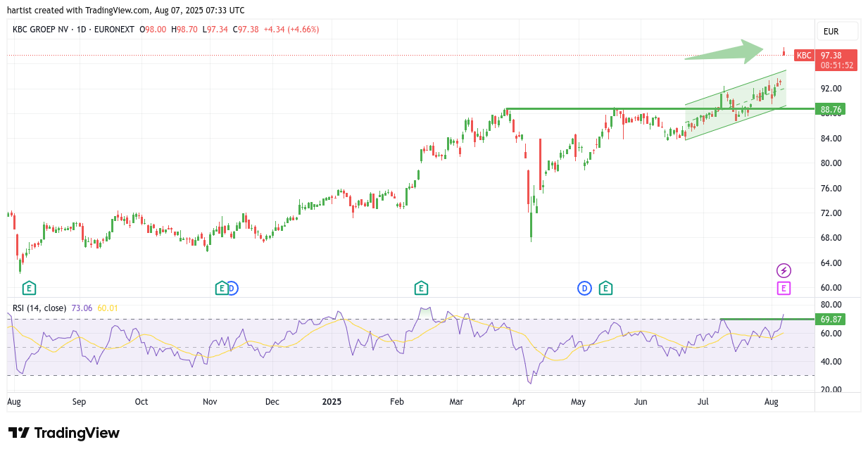Screen dimensions: 868x454
Task: Click the low value L97.34
Action: (x=215, y=30)
